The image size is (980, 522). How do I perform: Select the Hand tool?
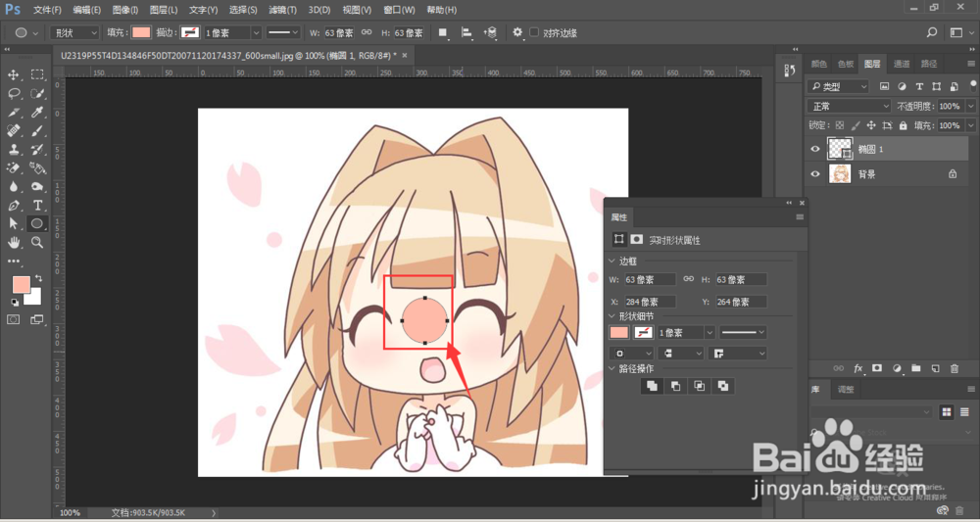[13, 242]
